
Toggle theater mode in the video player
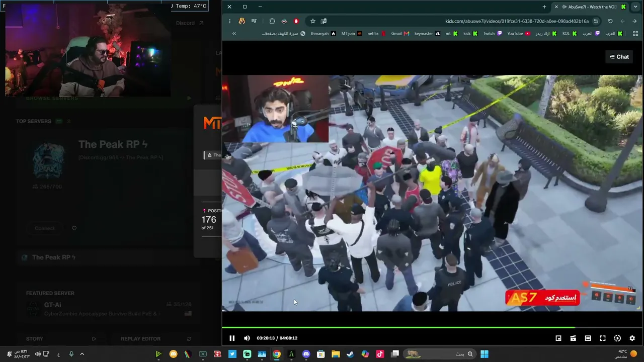pos(588,338)
